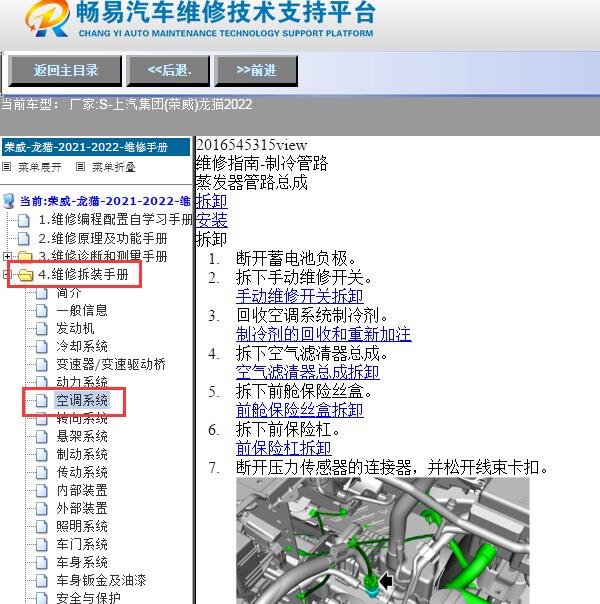Click the page icon beside 车身系统

[x=42, y=562]
